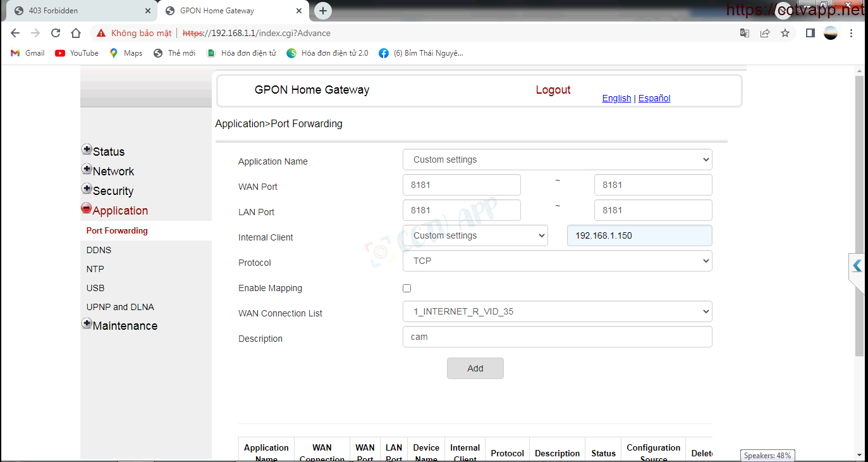Select DDNS in the sidebar menu
Screen dimensions: 868x462
(x=99, y=250)
